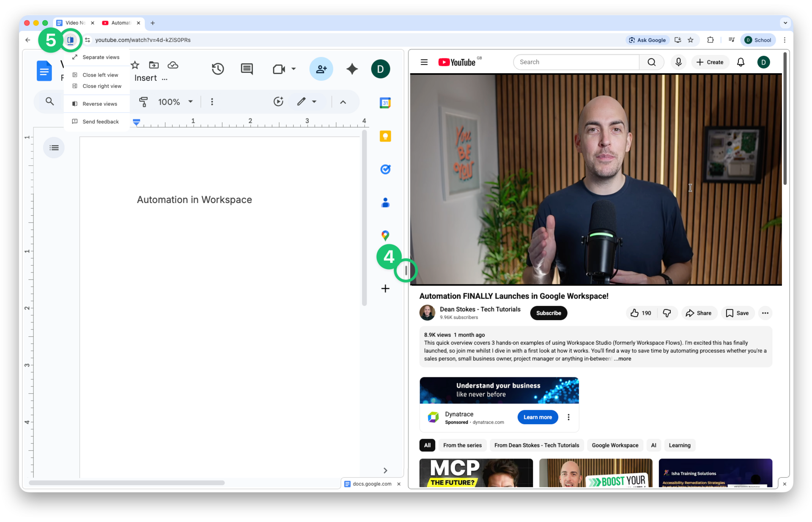Expand the video description with more

(x=623, y=359)
